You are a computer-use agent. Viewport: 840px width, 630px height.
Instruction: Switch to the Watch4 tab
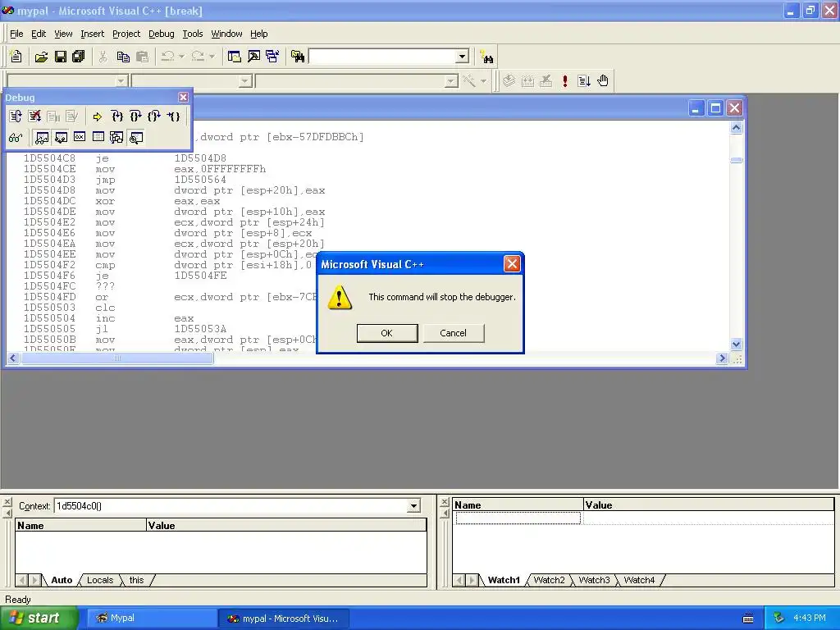point(639,580)
